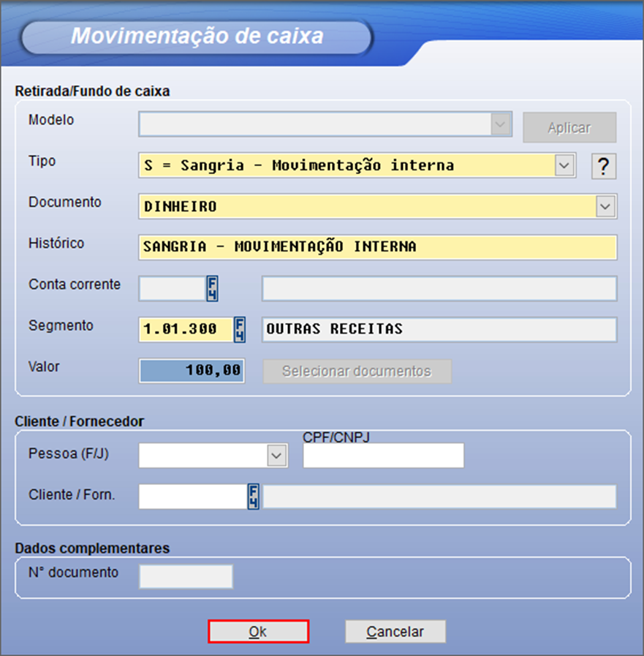Click into the Histórico text field
The height and width of the screenshot is (656, 644).
(x=377, y=247)
